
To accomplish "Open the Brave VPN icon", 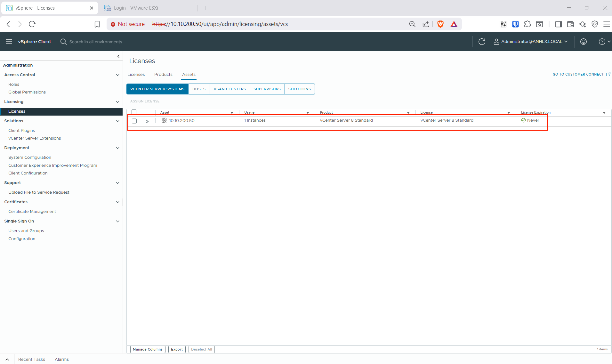I will click(595, 24).
